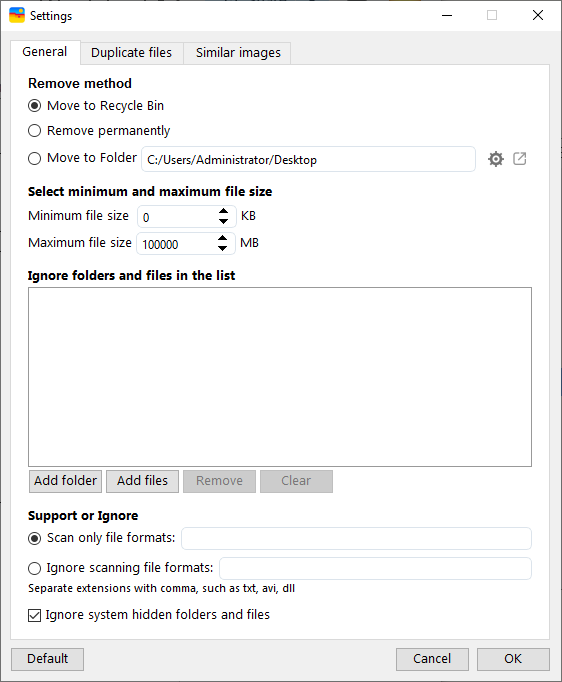The width and height of the screenshot is (562, 682).
Task: Click the grayed Remove button
Action: (x=219, y=481)
